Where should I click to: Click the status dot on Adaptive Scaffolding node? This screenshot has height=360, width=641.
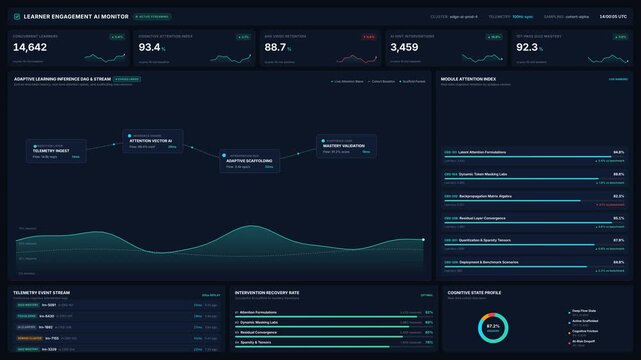pos(224,155)
